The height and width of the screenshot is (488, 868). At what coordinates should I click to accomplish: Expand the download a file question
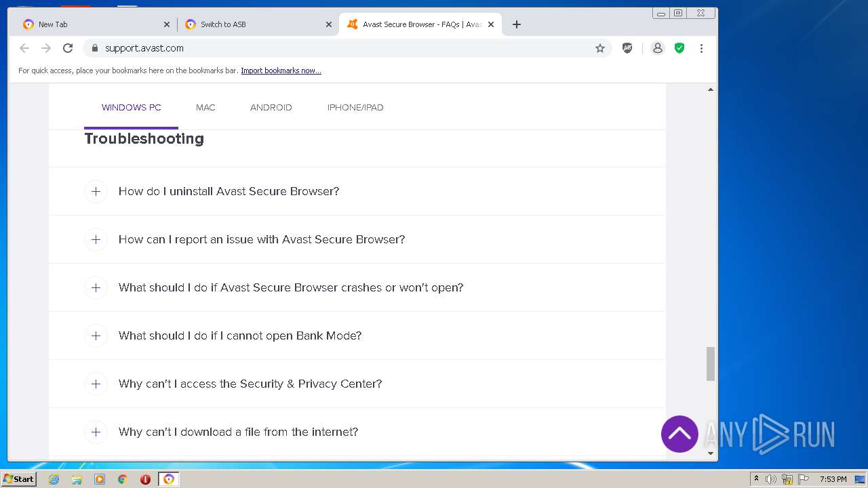tap(96, 432)
